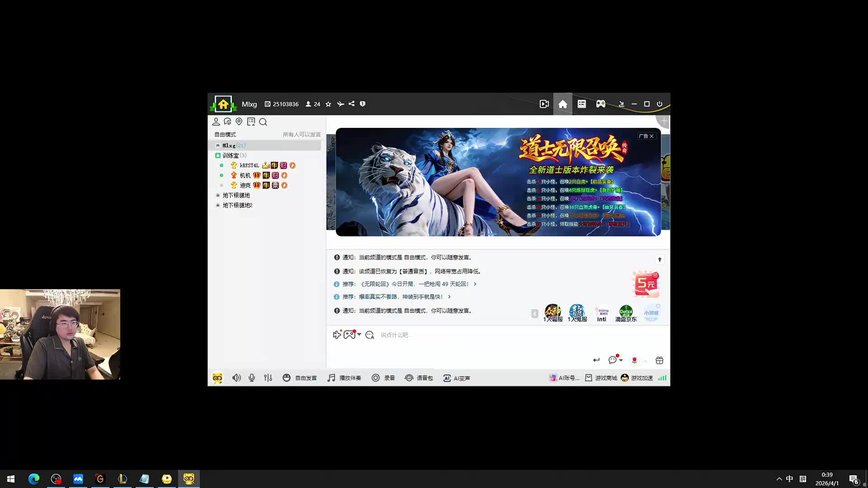Click the share channel icon

tap(351, 104)
